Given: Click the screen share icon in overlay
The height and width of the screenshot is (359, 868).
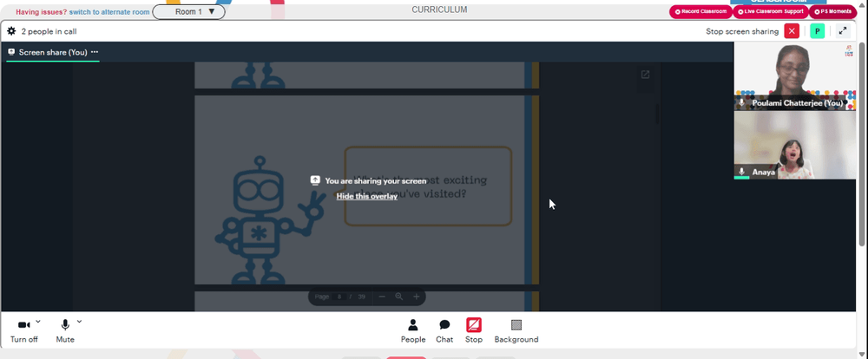Looking at the screenshot, I should point(315,180).
